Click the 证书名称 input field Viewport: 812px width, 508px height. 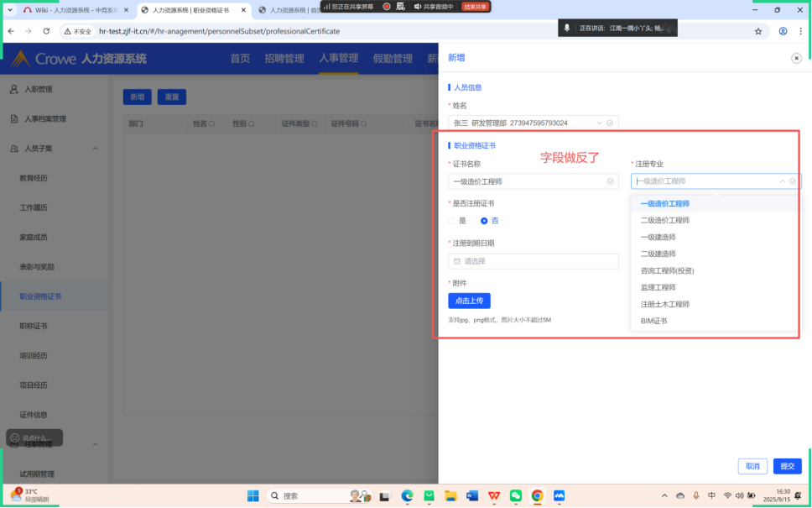[x=534, y=181]
